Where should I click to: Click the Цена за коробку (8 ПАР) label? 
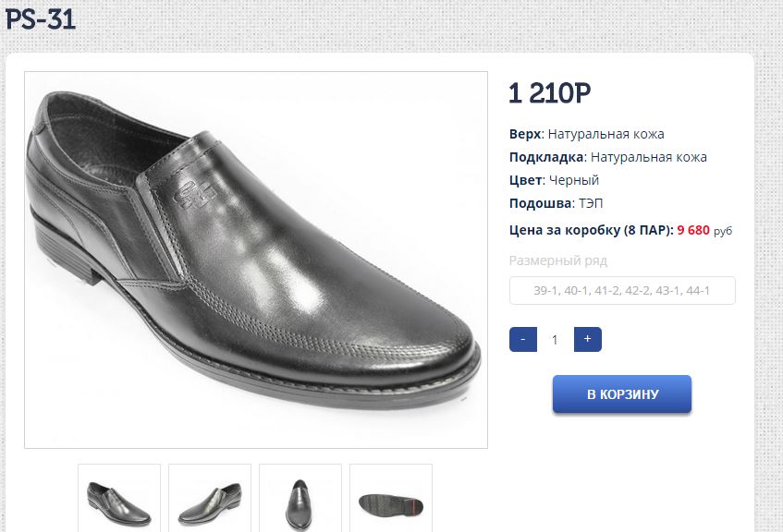click(591, 230)
